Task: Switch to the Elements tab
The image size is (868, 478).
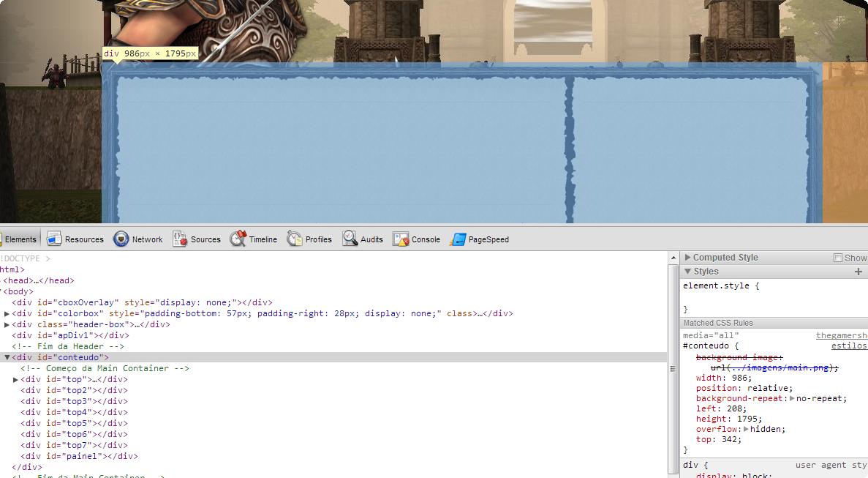Action: 20,239
